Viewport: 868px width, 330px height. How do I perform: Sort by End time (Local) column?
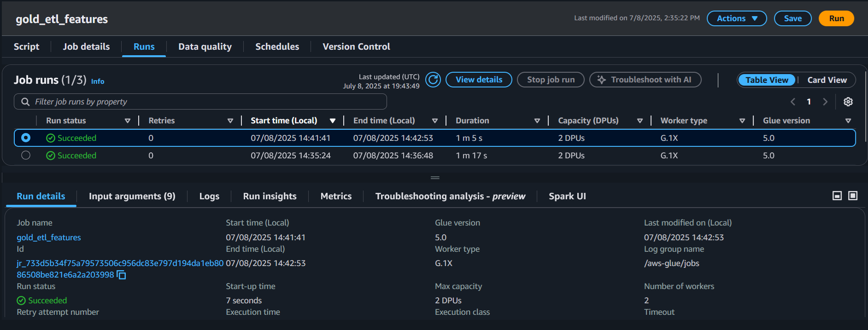point(435,121)
